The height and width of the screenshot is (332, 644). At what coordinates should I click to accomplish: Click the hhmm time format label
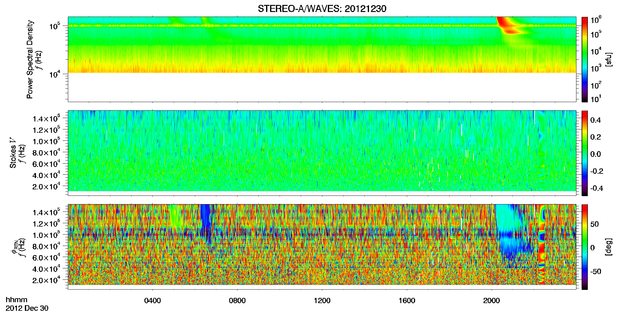[17, 300]
